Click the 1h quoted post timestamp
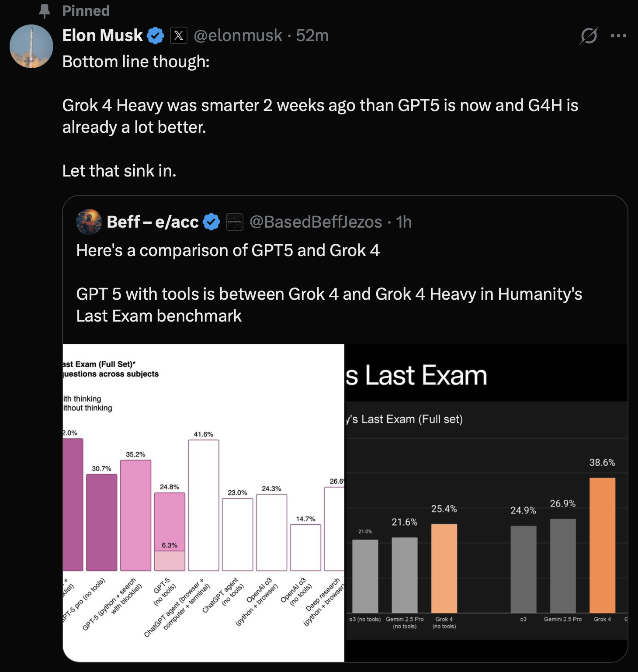Screen dimensions: 638x672 (404, 222)
